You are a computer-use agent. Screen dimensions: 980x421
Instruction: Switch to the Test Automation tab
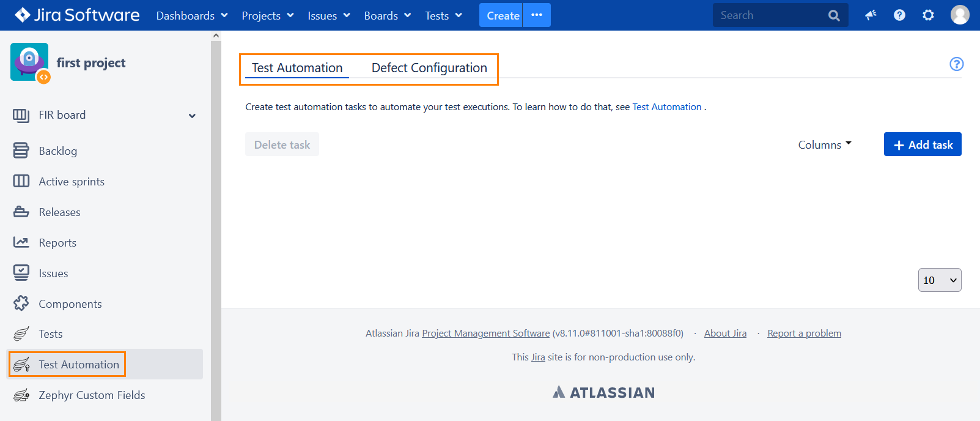click(297, 68)
